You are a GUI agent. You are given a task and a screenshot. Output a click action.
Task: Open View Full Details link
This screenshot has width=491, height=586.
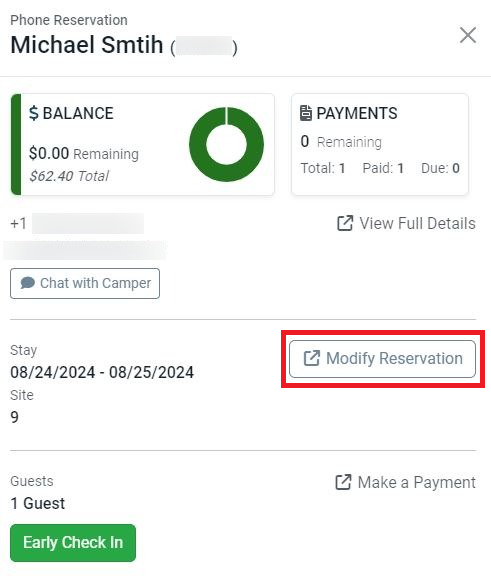(x=406, y=223)
